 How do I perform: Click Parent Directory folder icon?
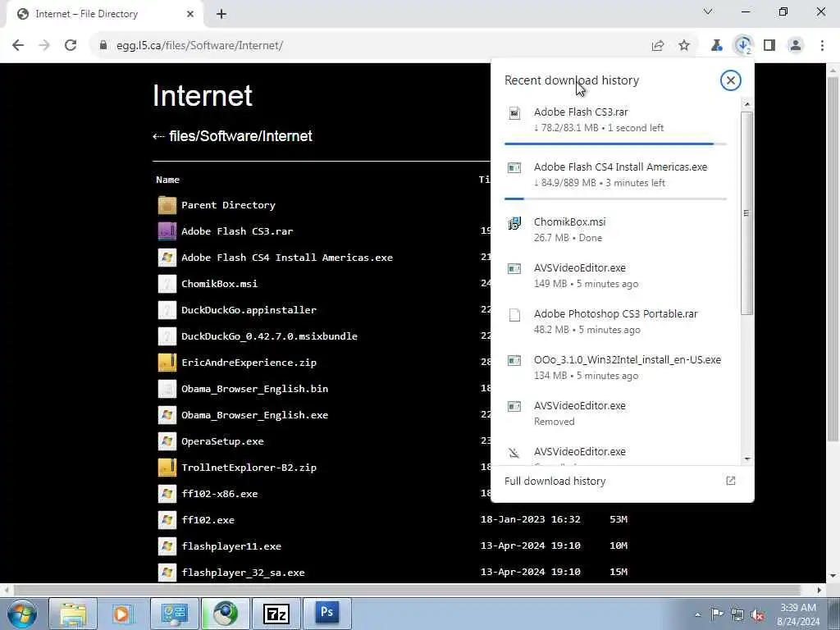pyautogui.click(x=167, y=205)
